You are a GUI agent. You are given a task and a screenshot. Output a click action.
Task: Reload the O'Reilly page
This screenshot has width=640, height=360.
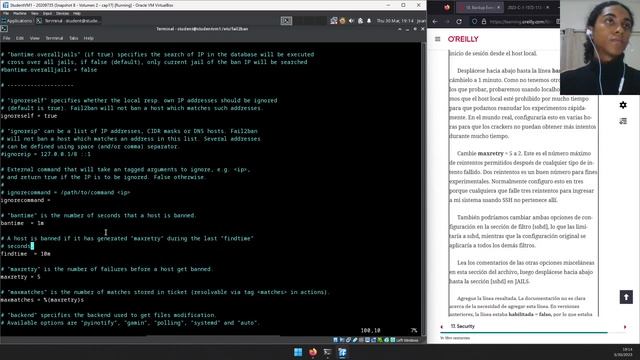point(459,21)
